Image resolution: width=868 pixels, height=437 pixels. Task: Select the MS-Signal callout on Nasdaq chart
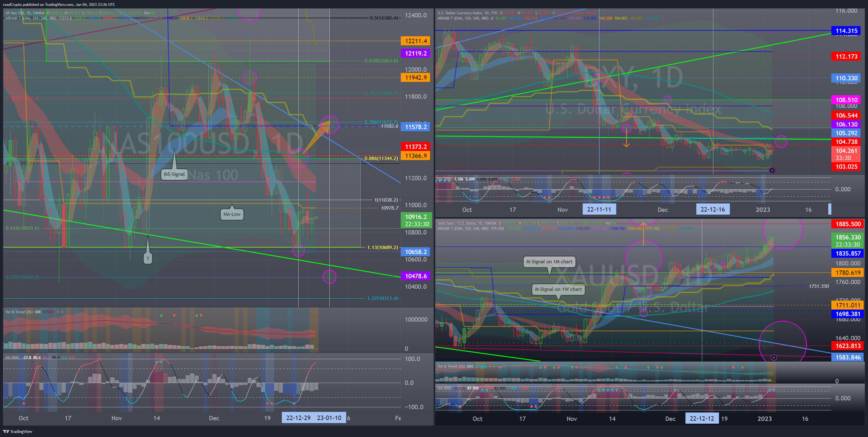point(174,174)
